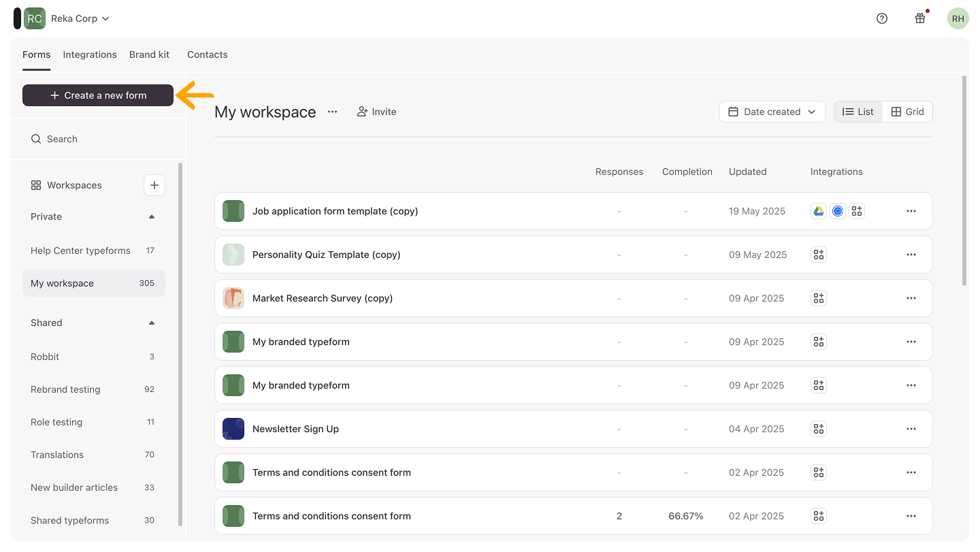Open more options for form with 2 responses
This screenshot has width=980, height=552.
pyautogui.click(x=911, y=516)
